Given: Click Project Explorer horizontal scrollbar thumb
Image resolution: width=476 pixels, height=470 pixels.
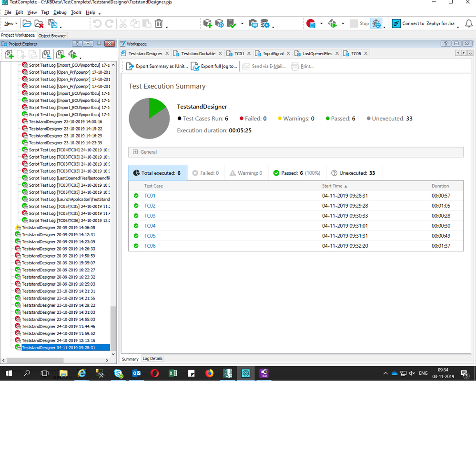Looking at the screenshot, I should (x=35, y=360).
